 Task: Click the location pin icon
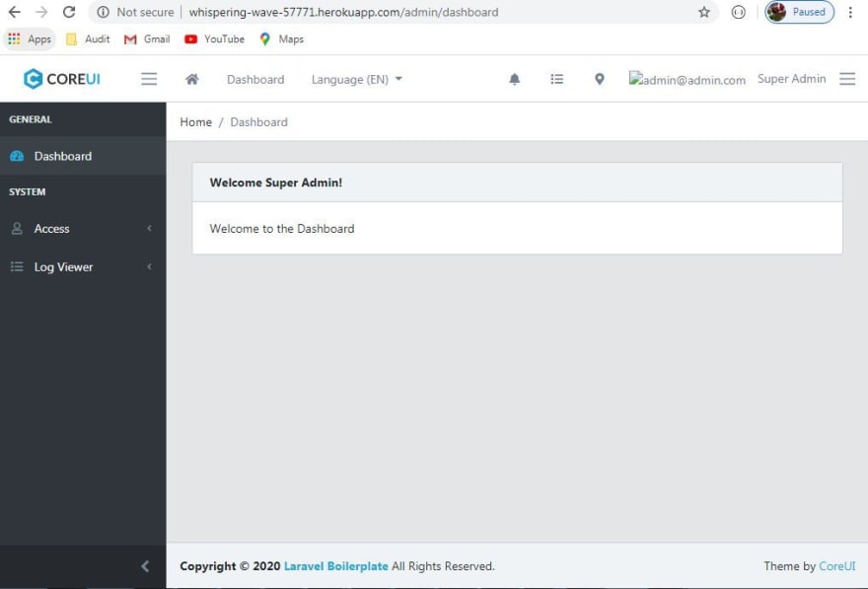click(x=599, y=79)
